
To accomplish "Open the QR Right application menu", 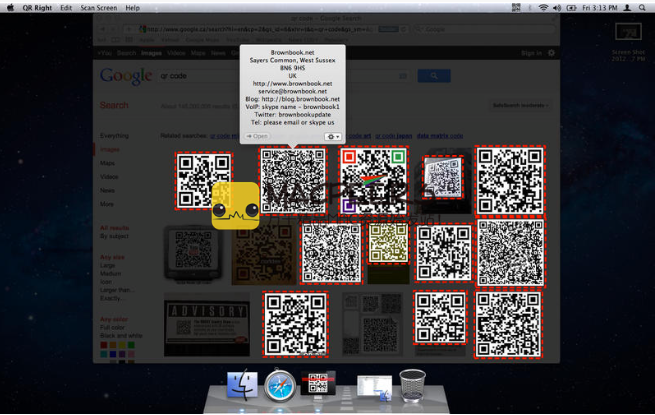I will pyautogui.click(x=36, y=7).
